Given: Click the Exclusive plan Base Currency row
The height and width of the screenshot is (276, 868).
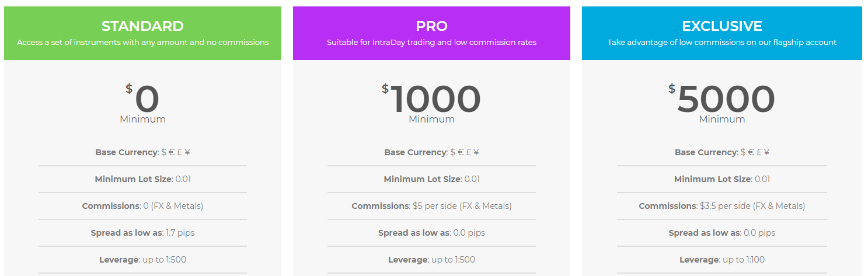Looking at the screenshot, I should [722, 152].
